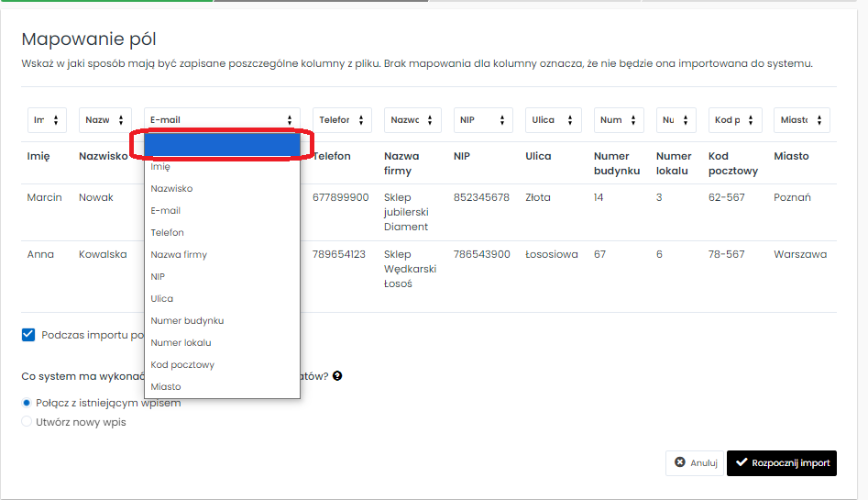868x500 pixels.
Task: Click the Łososiowa street cell
Action: click(552, 254)
